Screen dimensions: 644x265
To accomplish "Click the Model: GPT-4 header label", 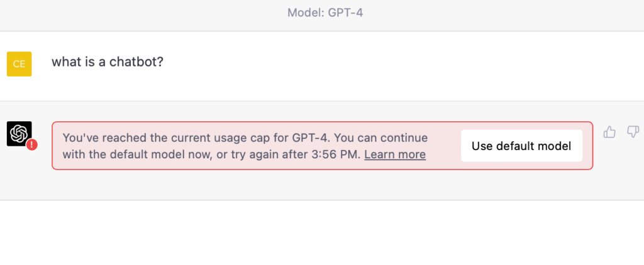I will coord(325,13).
